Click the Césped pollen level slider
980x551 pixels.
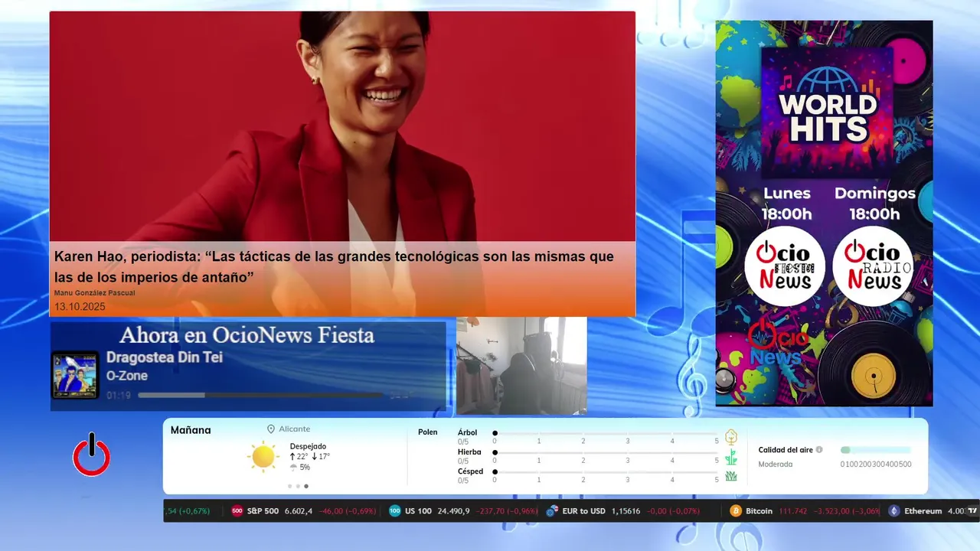click(x=606, y=471)
